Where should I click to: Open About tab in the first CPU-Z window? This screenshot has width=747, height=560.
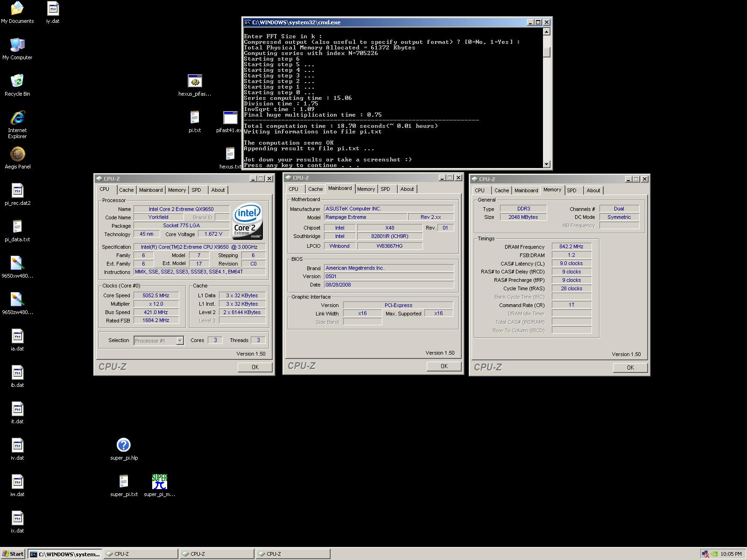pyautogui.click(x=218, y=190)
